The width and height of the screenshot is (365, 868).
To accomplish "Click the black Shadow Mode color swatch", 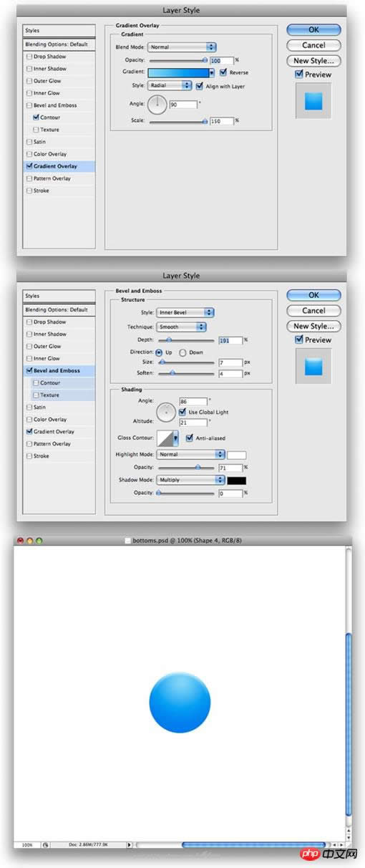I will tap(237, 480).
